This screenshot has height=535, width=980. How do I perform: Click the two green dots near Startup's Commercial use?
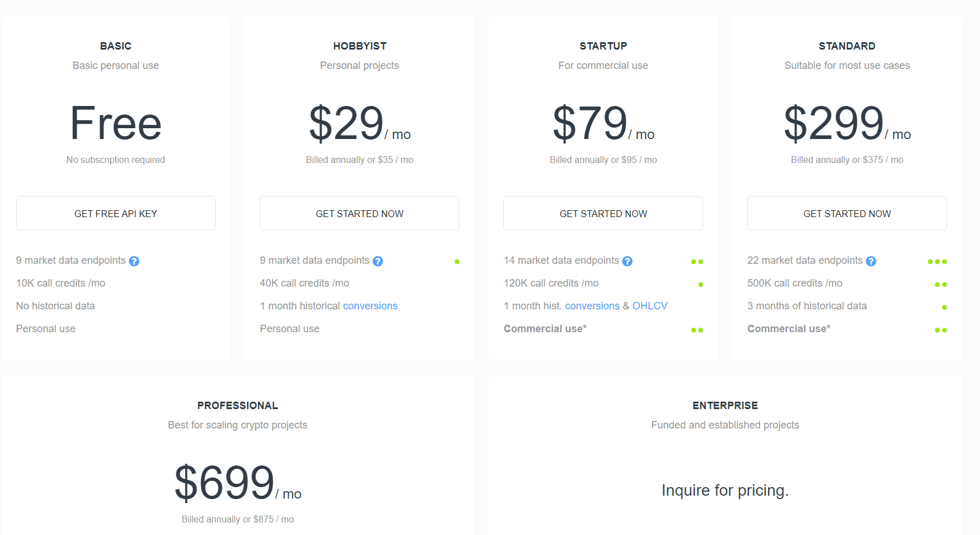coord(697,329)
